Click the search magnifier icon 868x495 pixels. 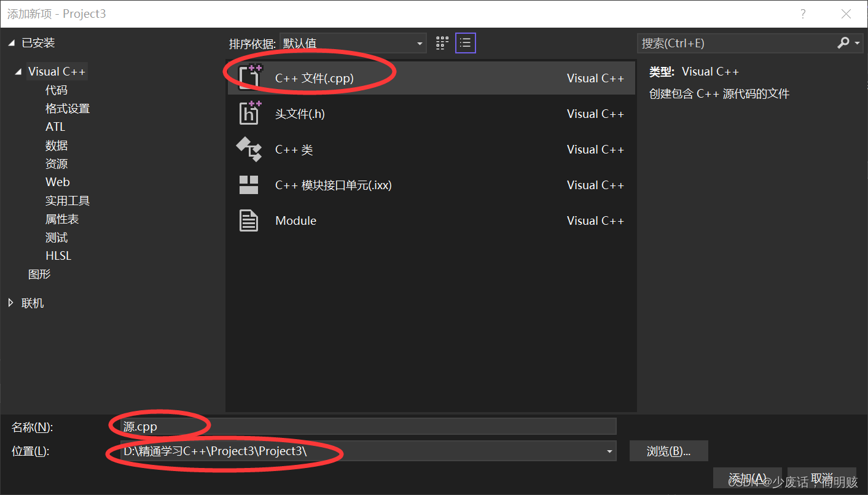pos(843,43)
